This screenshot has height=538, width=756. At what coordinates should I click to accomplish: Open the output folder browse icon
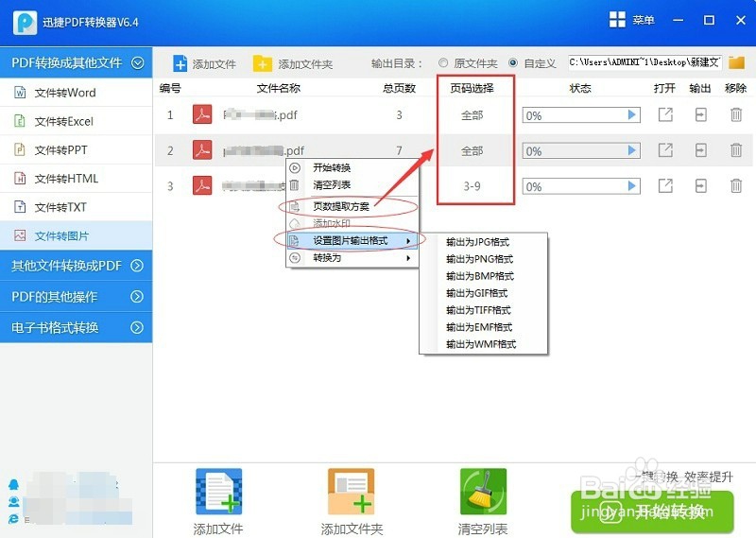(x=736, y=62)
